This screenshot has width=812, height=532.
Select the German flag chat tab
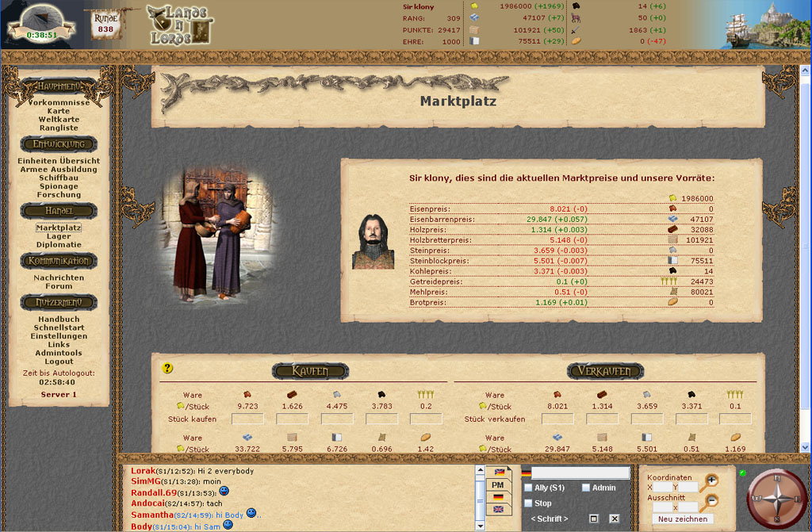[x=498, y=497]
